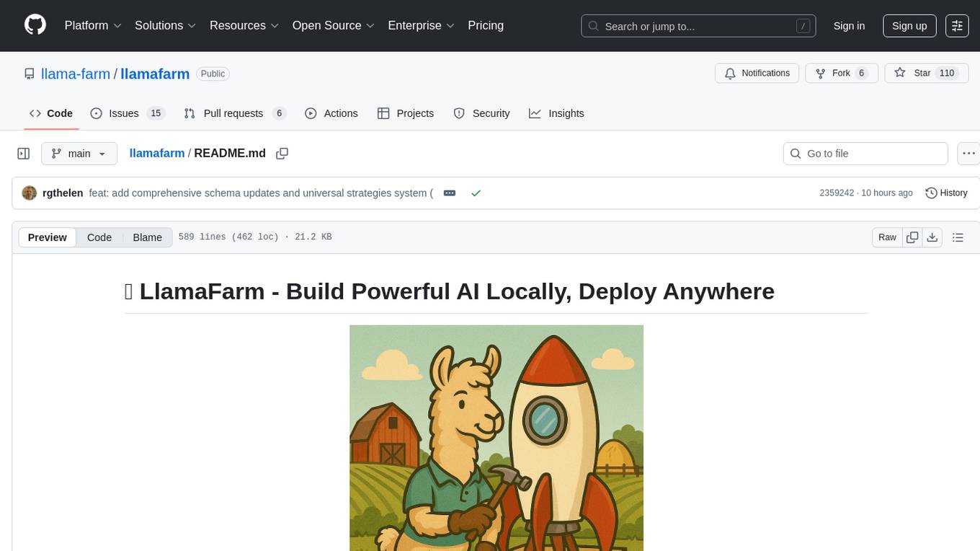Screen dimensions: 980x551
Task: Open the more file actions menu
Action: tap(968, 154)
